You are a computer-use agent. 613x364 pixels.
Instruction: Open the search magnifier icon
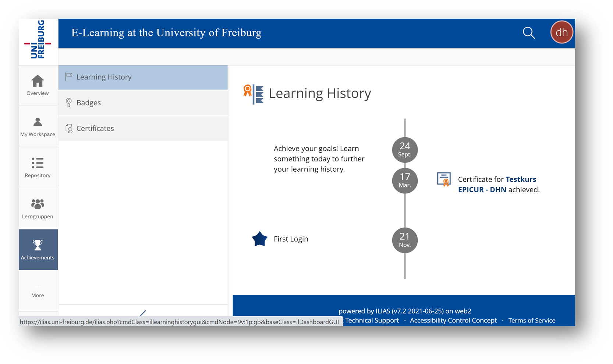point(529,33)
